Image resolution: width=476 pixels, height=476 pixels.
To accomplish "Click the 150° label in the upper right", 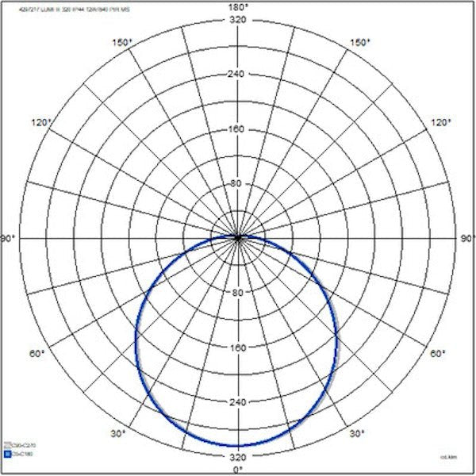I will coord(359,43).
